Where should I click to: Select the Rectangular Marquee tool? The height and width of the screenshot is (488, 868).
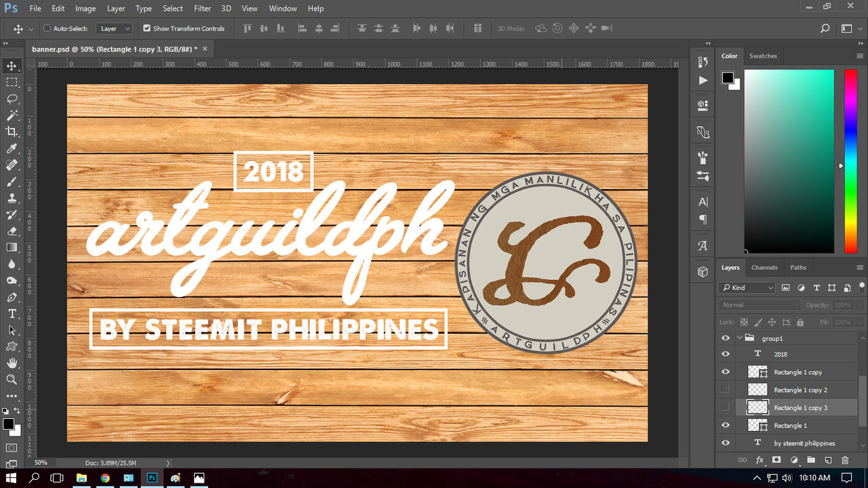pos(12,82)
